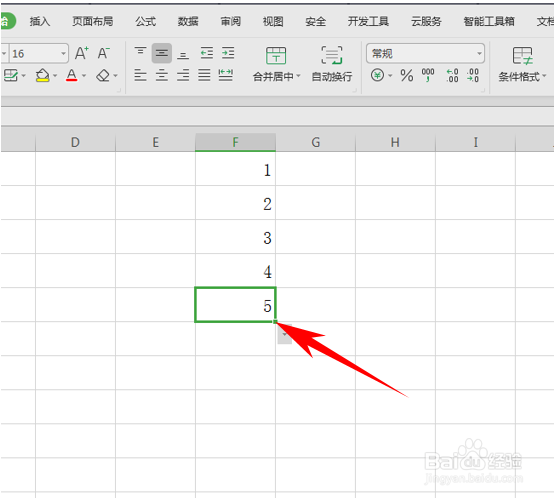Viewport: 554px width, 498px height.
Task: Increase font size with A+ icon
Action: (x=82, y=53)
